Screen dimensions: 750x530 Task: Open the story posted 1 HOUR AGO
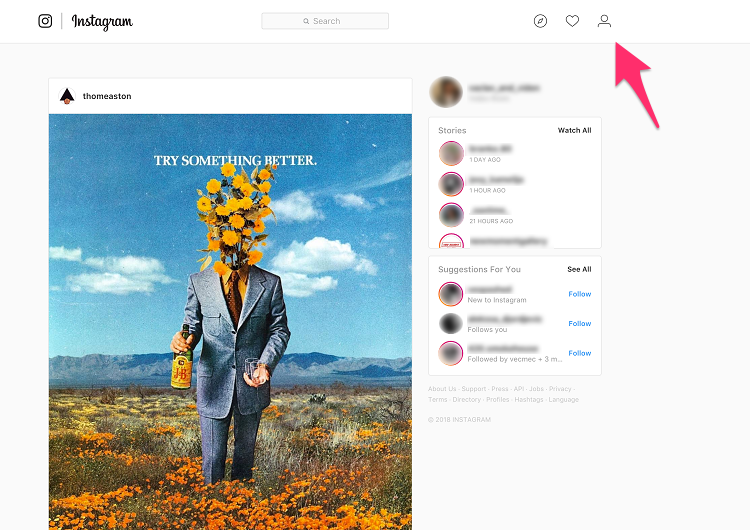pos(451,184)
